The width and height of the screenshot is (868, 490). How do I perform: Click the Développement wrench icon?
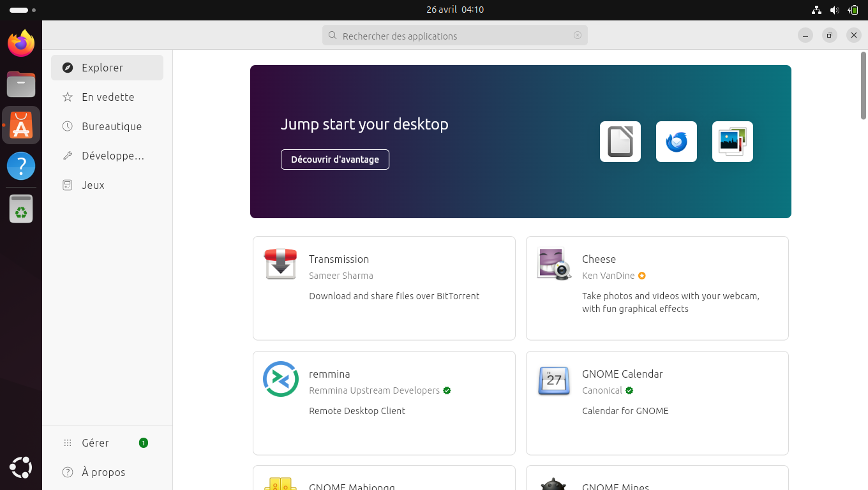(x=67, y=156)
